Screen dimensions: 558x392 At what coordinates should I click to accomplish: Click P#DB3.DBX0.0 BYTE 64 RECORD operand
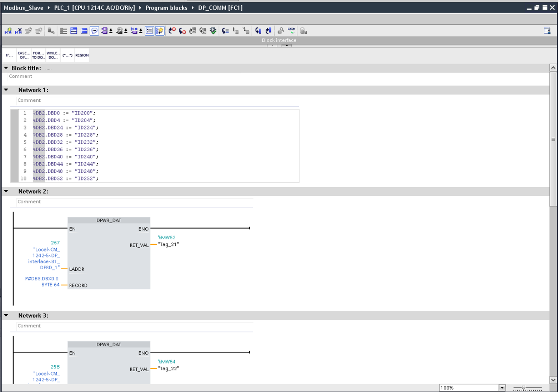pyautogui.click(x=42, y=282)
